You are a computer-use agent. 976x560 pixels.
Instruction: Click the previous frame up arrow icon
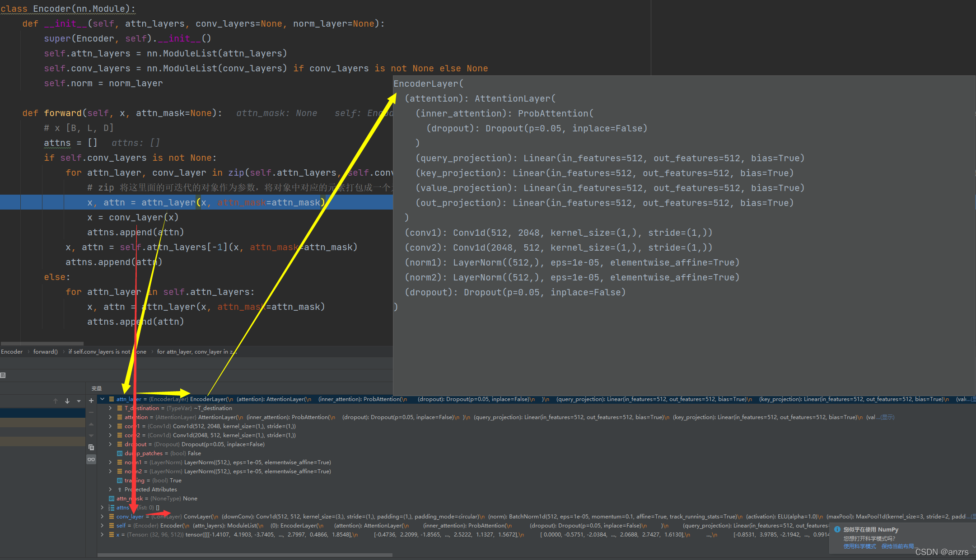[x=56, y=401]
